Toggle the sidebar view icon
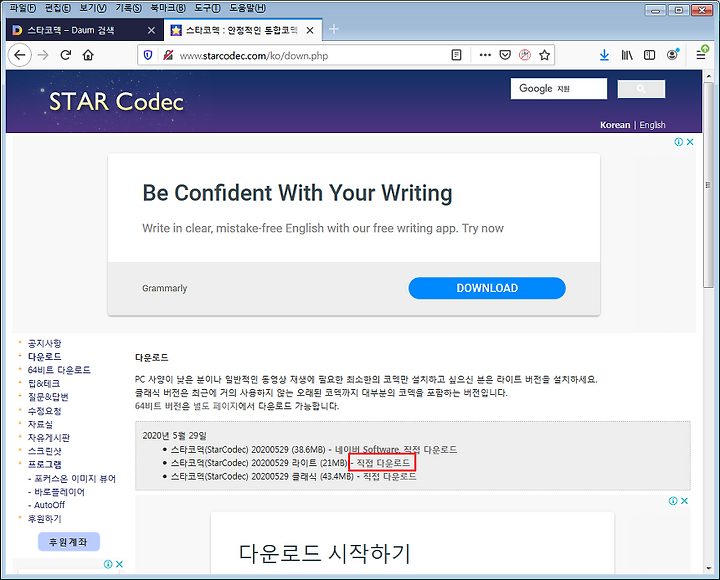720x580 pixels. [649, 56]
